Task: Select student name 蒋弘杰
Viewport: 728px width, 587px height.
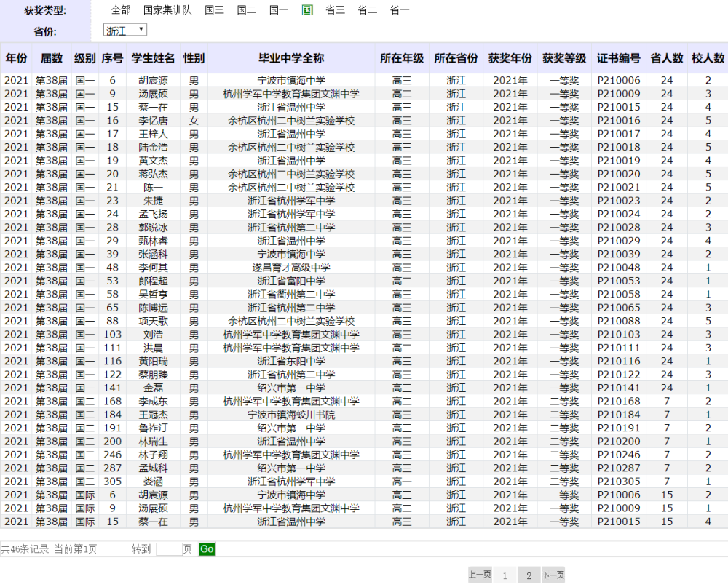Action: point(153,174)
